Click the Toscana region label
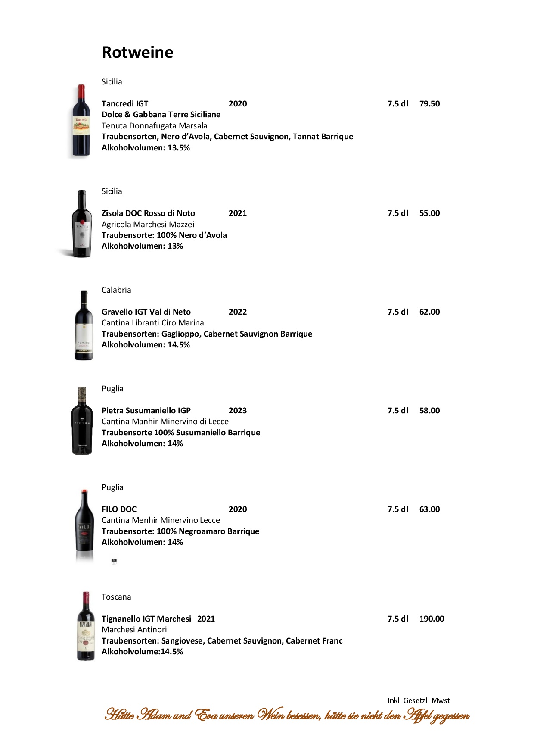The image size is (534, 756). [x=116, y=597]
